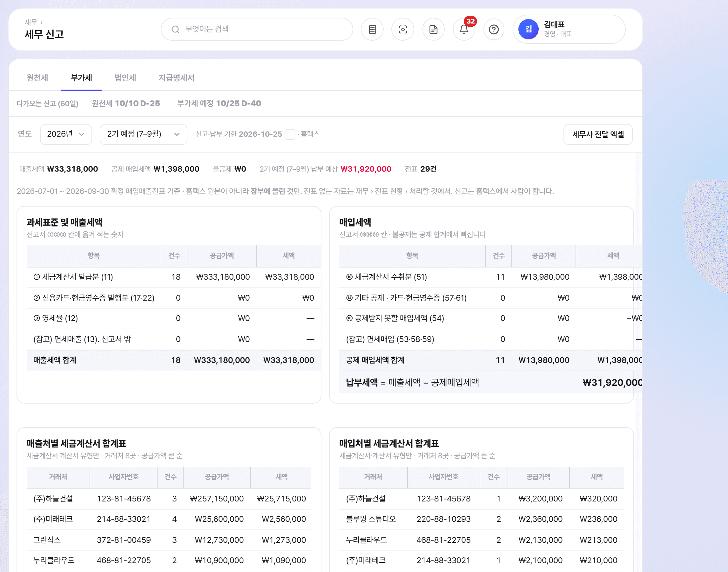The height and width of the screenshot is (572, 728).
Task: Open the 김대표 user profile menu
Action: [x=569, y=30]
